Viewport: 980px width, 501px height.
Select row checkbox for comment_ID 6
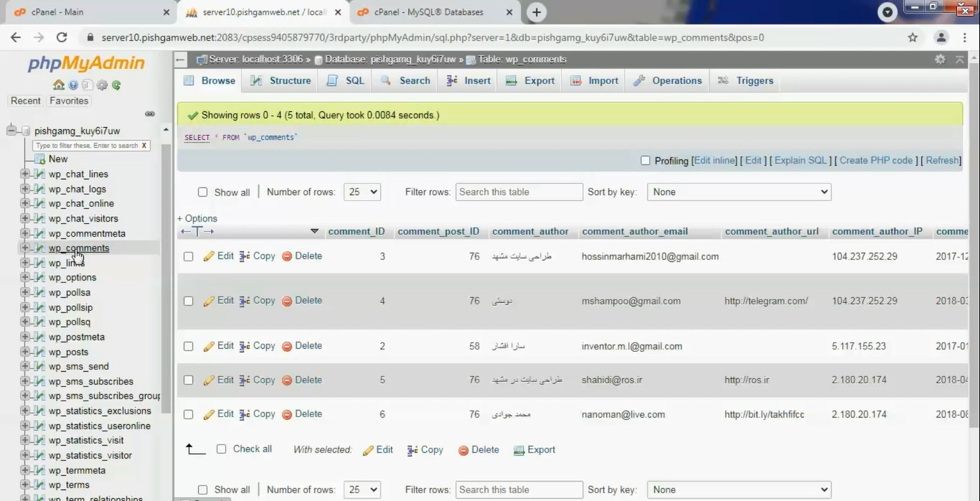[188, 415]
